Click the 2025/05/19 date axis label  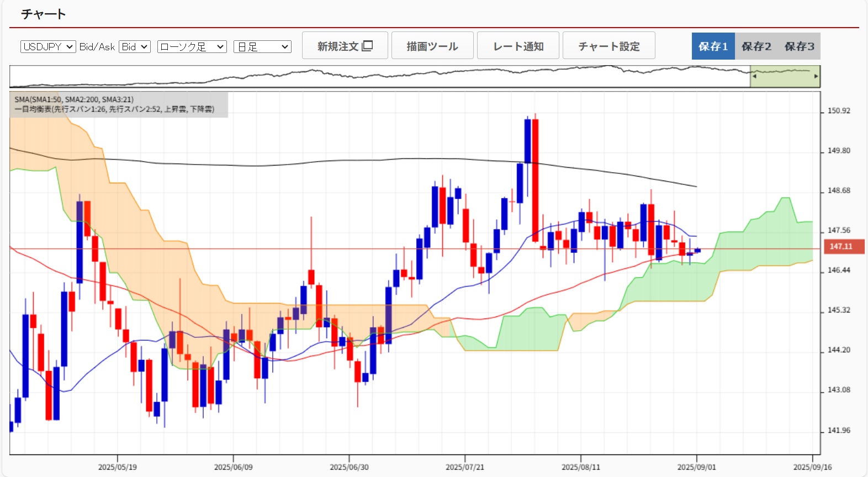pyautogui.click(x=118, y=467)
